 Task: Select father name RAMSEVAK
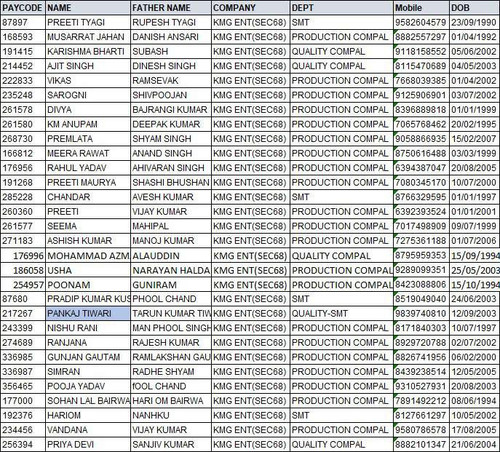coord(171,81)
